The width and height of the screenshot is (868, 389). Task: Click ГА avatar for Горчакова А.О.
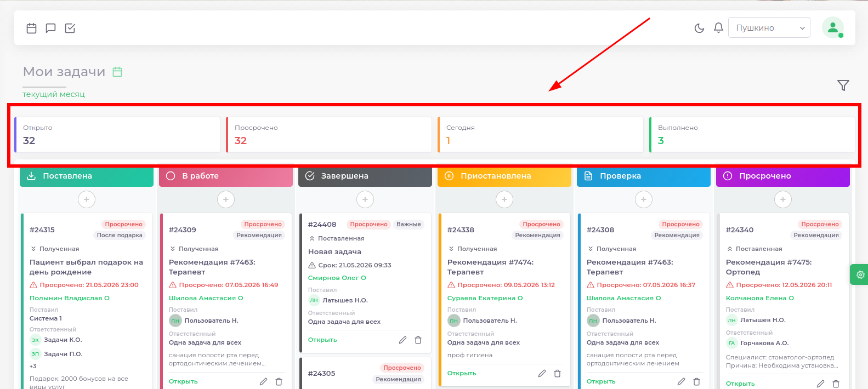(731, 343)
